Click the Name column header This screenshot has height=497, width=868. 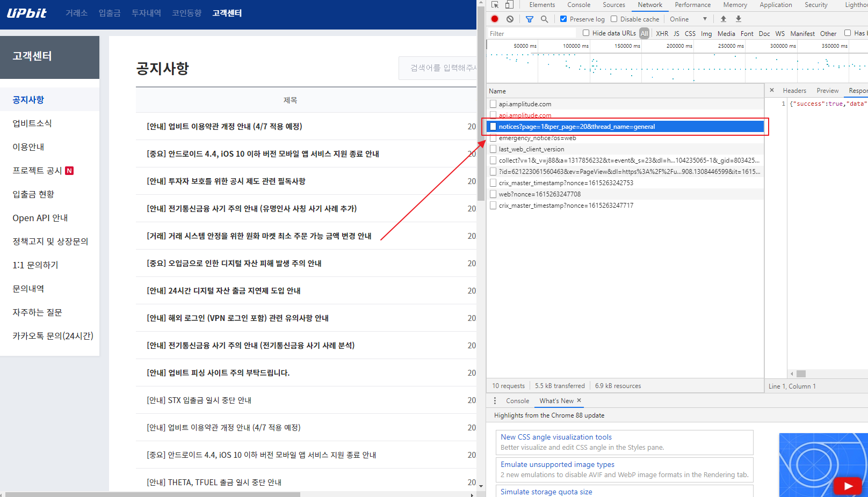(x=625, y=91)
